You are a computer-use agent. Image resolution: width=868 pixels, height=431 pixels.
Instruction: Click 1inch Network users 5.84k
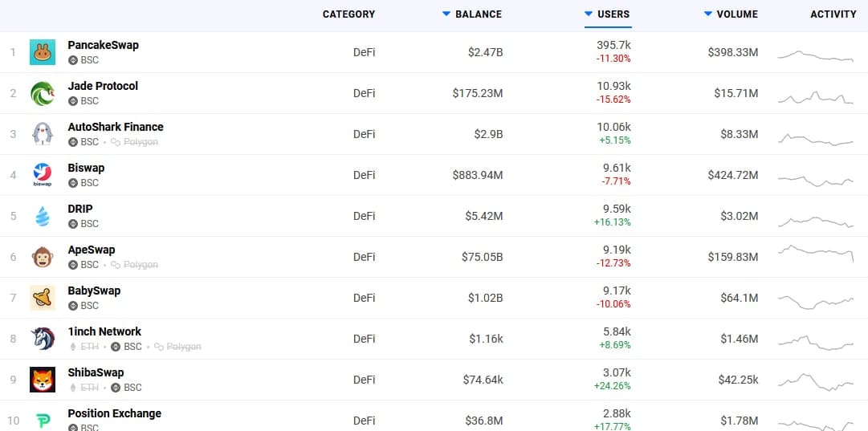617,331
